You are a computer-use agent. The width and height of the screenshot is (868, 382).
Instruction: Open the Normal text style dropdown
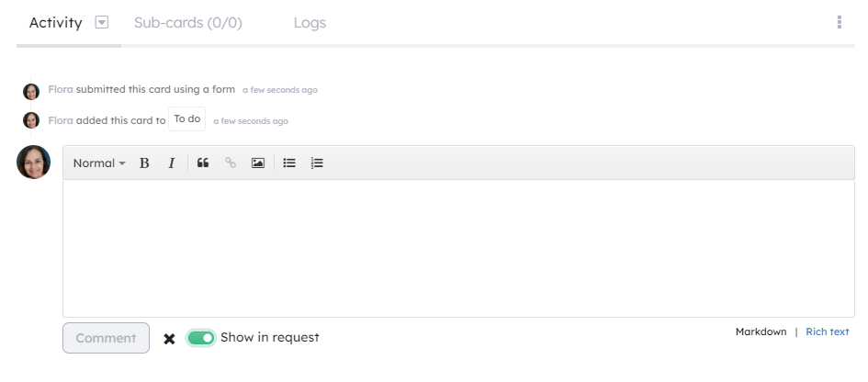(99, 163)
